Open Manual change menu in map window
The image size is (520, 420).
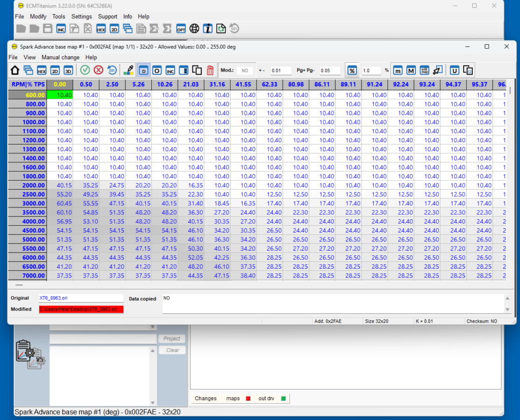pos(60,57)
